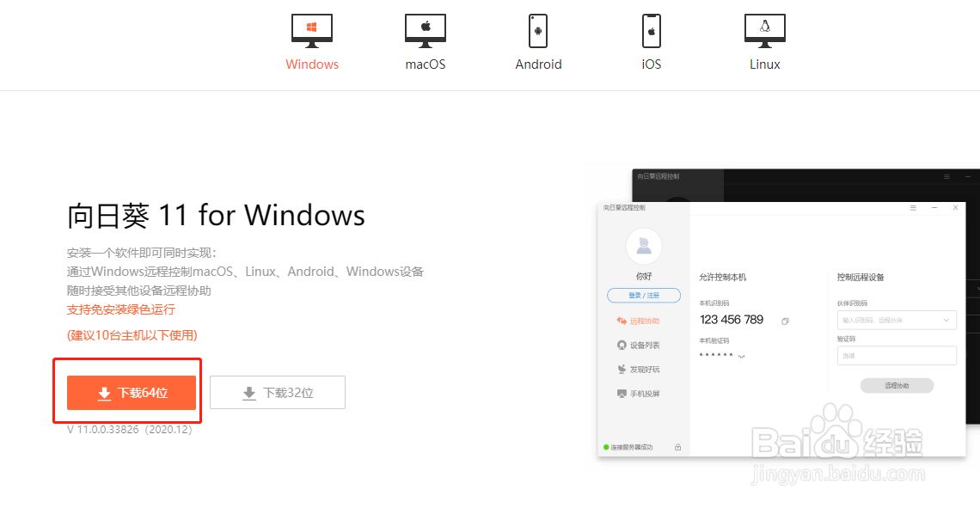Click the (建议10台主机以下使用) note

132,335
